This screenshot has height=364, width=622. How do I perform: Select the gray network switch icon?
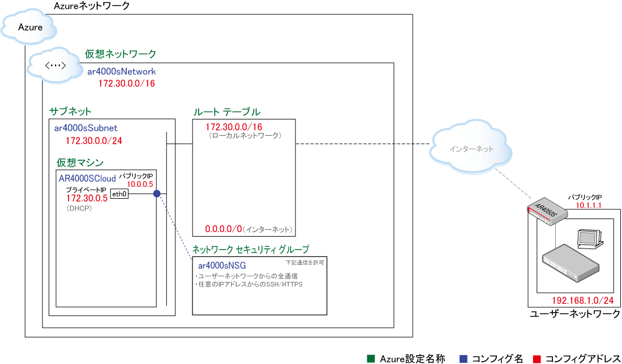570,264
